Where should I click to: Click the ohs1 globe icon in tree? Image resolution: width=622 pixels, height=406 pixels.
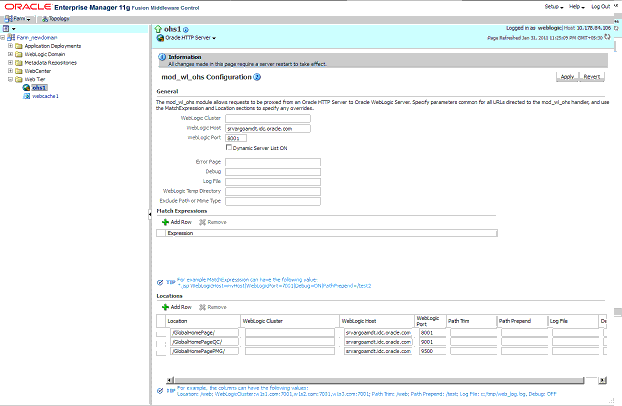(x=26, y=88)
